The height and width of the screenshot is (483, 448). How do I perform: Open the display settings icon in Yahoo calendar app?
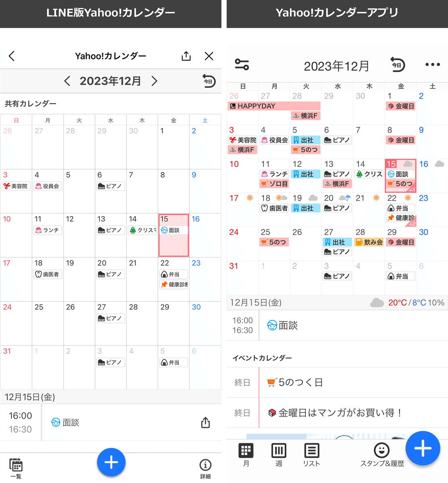[x=242, y=64]
